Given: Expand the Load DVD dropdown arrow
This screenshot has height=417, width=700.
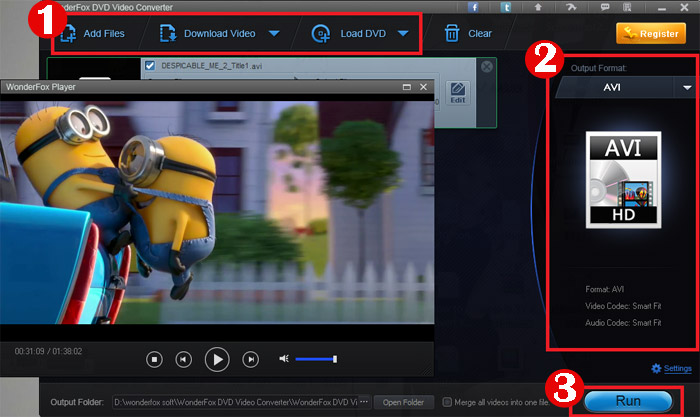Looking at the screenshot, I should tap(403, 33).
